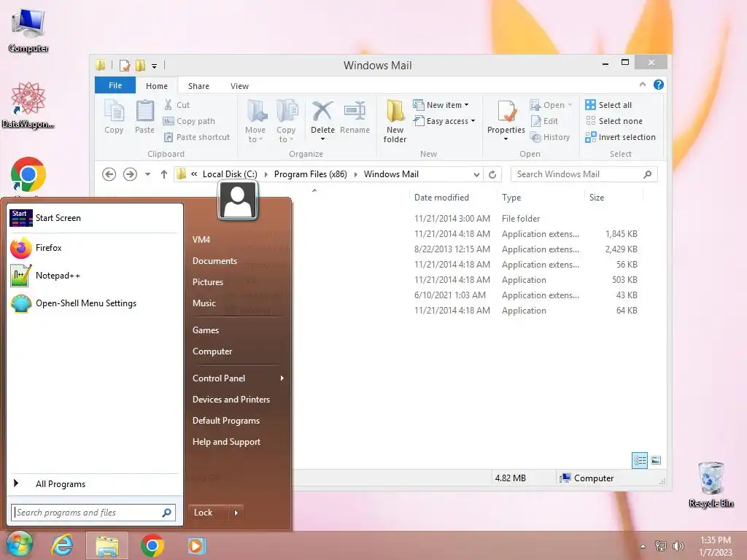Customize Quick Access Toolbar dropdown arrow
Image resolution: width=747 pixels, height=560 pixels.
(x=155, y=66)
